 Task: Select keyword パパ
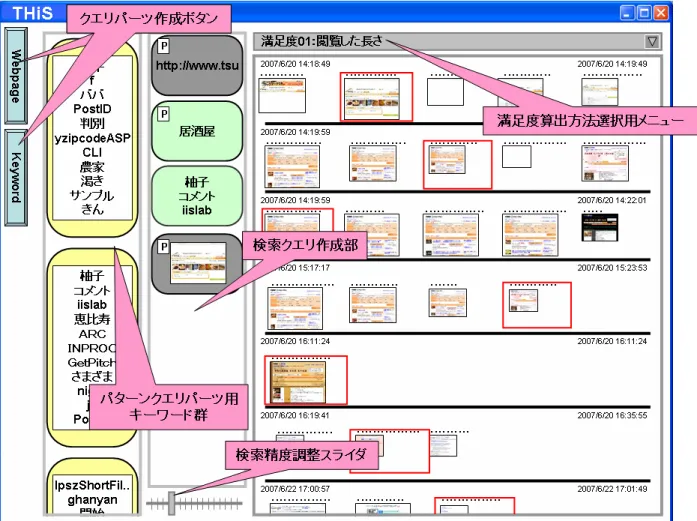pos(92,94)
